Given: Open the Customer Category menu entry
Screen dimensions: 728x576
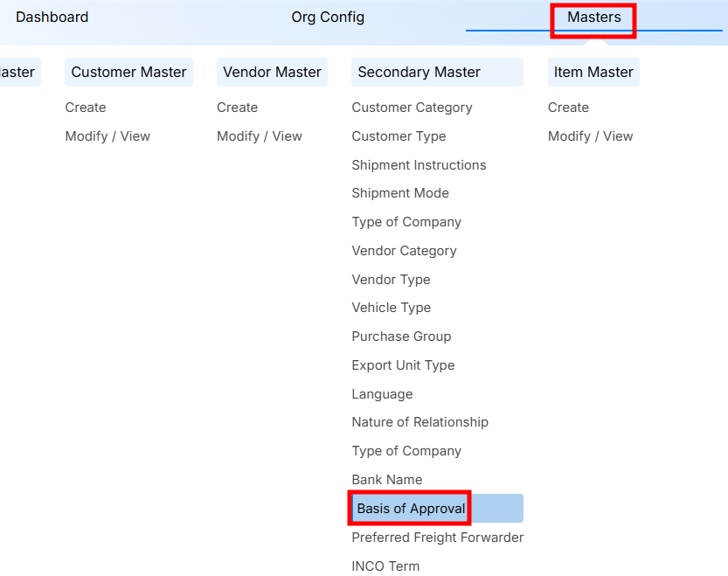Looking at the screenshot, I should 412,108.
